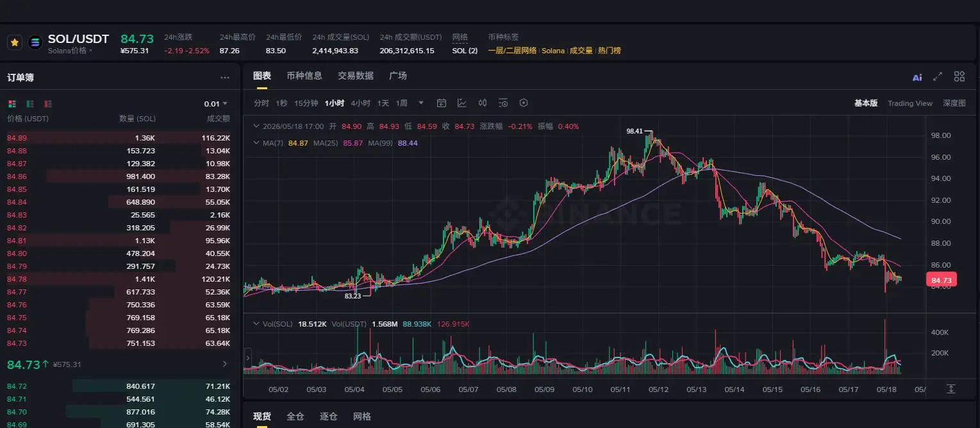Show sell orders only order book view
Image resolution: width=980 pixels, height=428 pixels.
tap(48, 104)
